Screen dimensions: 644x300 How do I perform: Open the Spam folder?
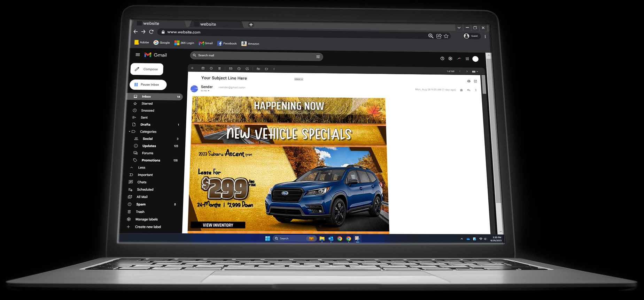(x=141, y=204)
